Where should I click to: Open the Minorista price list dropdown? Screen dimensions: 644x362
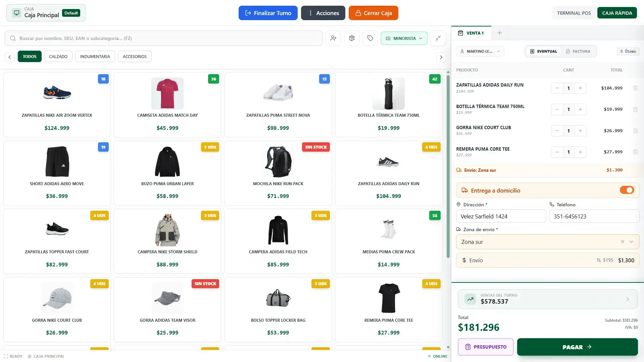(404, 38)
